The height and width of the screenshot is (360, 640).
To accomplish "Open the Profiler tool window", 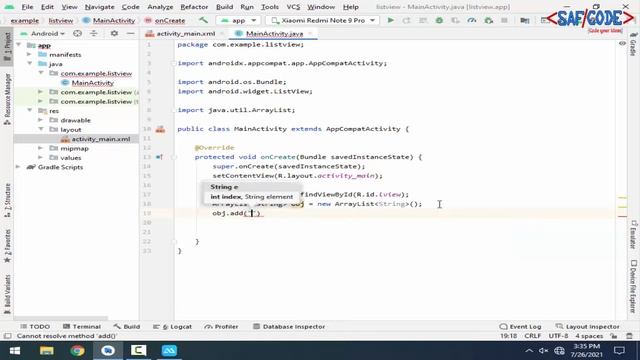I will point(221,327).
